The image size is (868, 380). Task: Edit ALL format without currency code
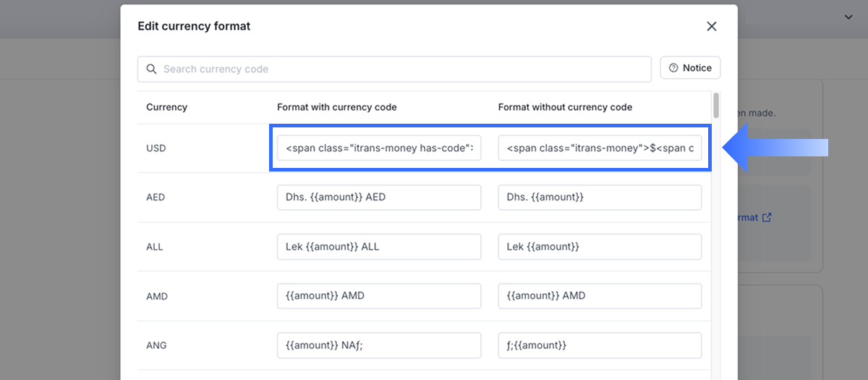[600, 247]
